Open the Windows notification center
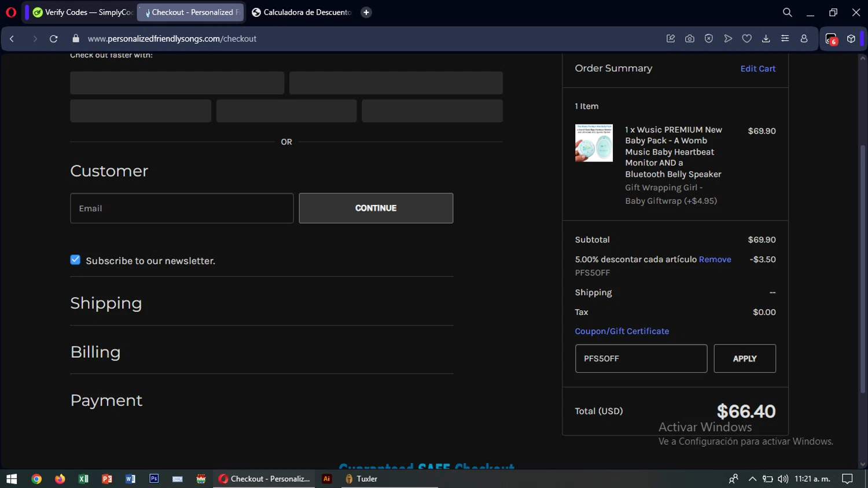868x488 pixels. (848, 479)
